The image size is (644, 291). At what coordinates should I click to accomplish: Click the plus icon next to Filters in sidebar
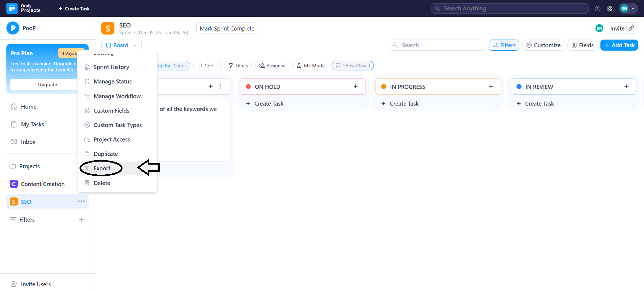point(81,219)
